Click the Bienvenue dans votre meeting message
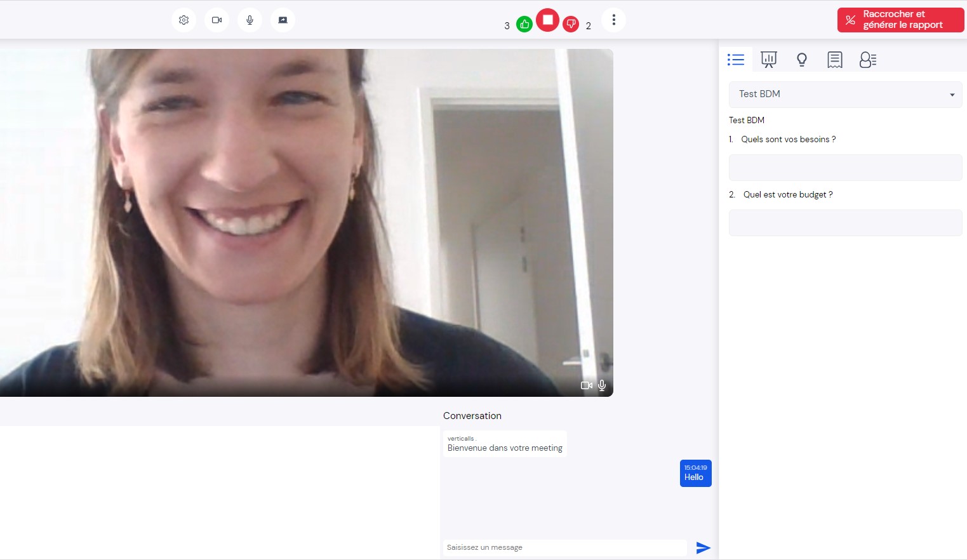Viewport: 967px width, 560px height. tap(505, 444)
